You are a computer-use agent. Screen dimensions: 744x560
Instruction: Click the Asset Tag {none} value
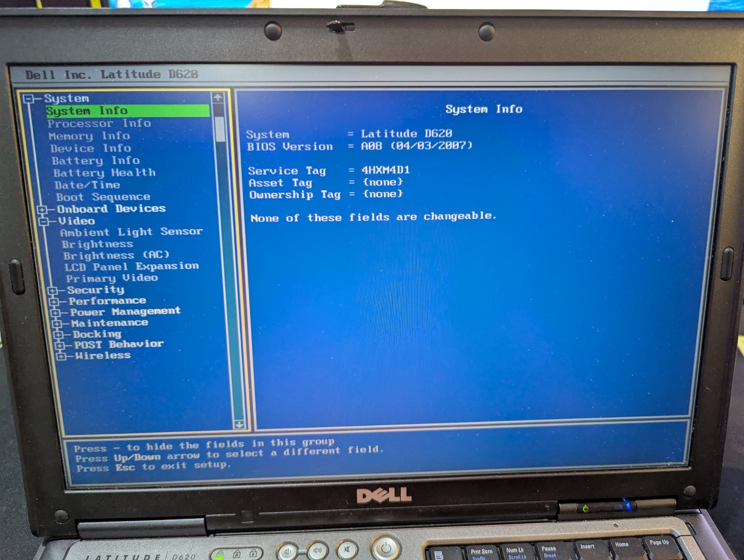(383, 182)
